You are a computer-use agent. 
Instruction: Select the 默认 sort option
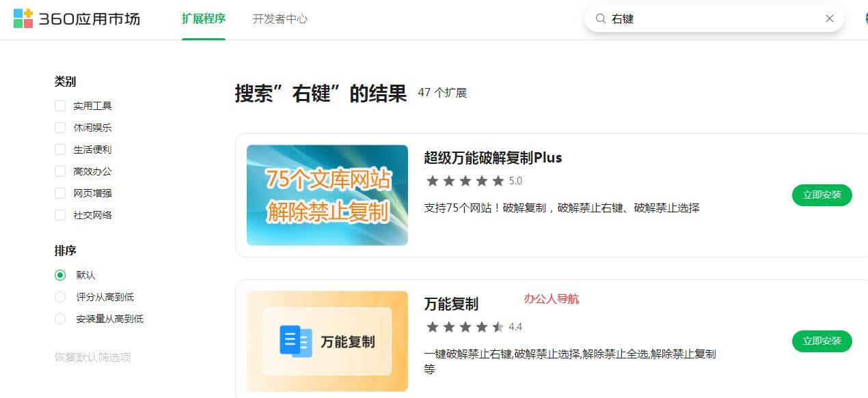click(x=60, y=274)
